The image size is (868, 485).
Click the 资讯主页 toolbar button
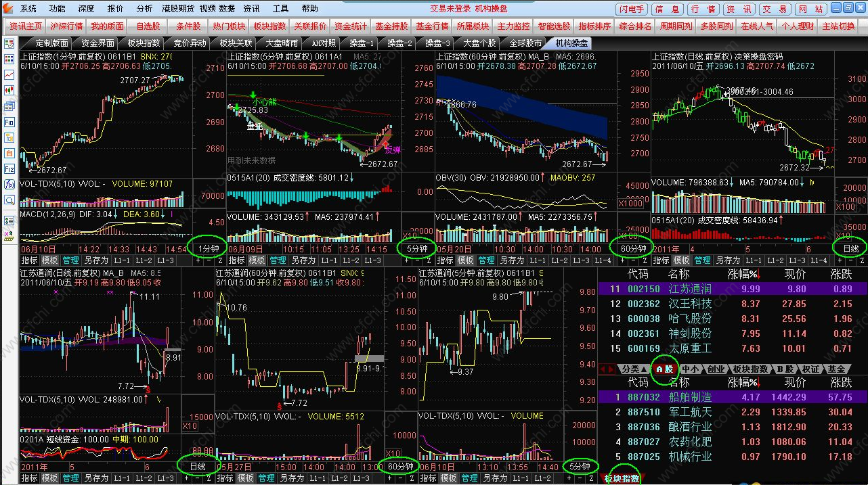26,26
